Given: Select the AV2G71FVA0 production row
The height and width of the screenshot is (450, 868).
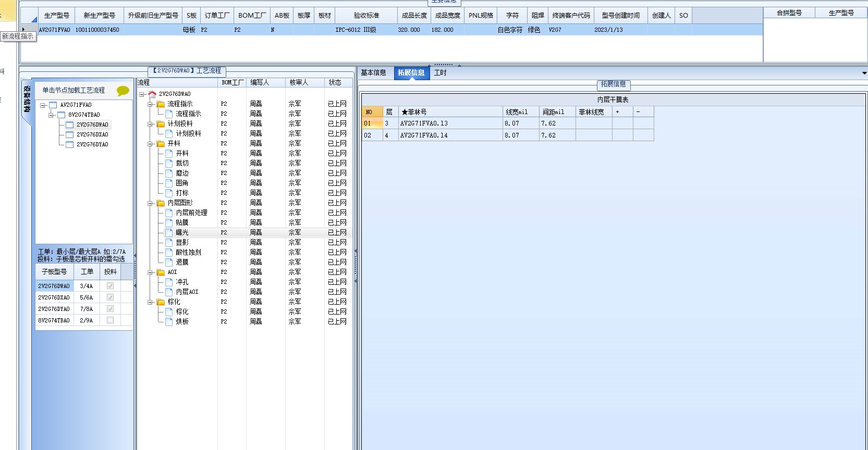Looking at the screenshot, I should pos(391,30).
